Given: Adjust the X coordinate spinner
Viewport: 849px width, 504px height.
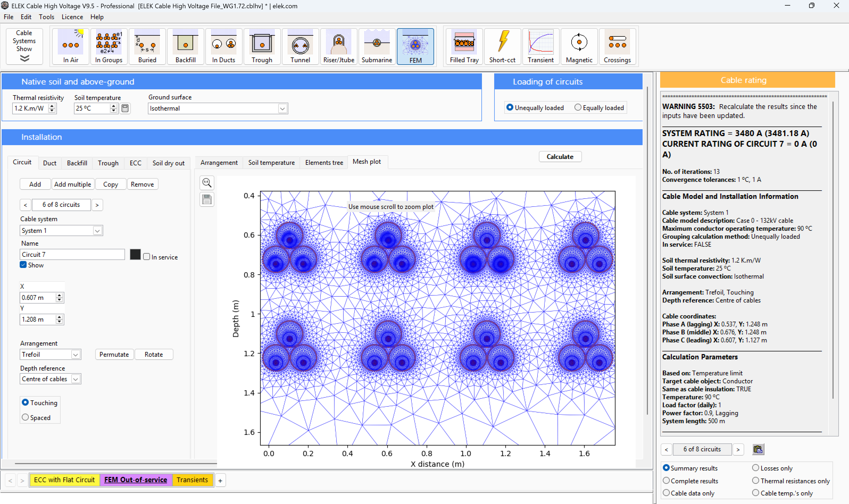Looking at the screenshot, I should point(60,297).
